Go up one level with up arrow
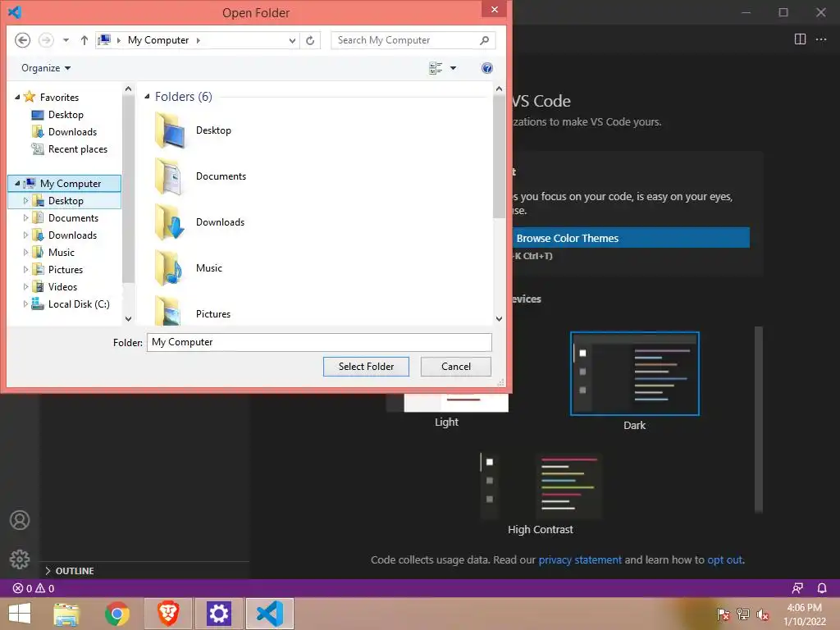This screenshot has height=630, width=840. point(84,40)
